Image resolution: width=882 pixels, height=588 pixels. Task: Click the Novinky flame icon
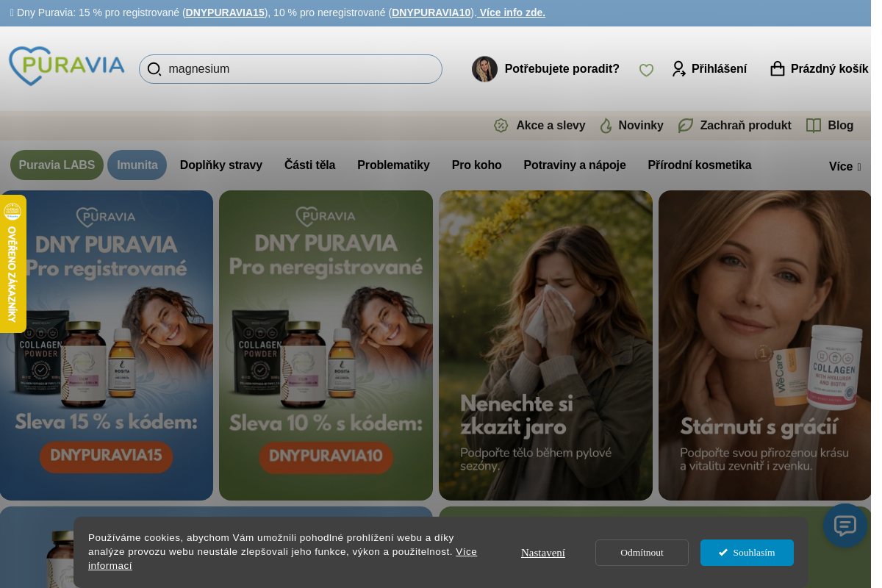click(606, 126)
